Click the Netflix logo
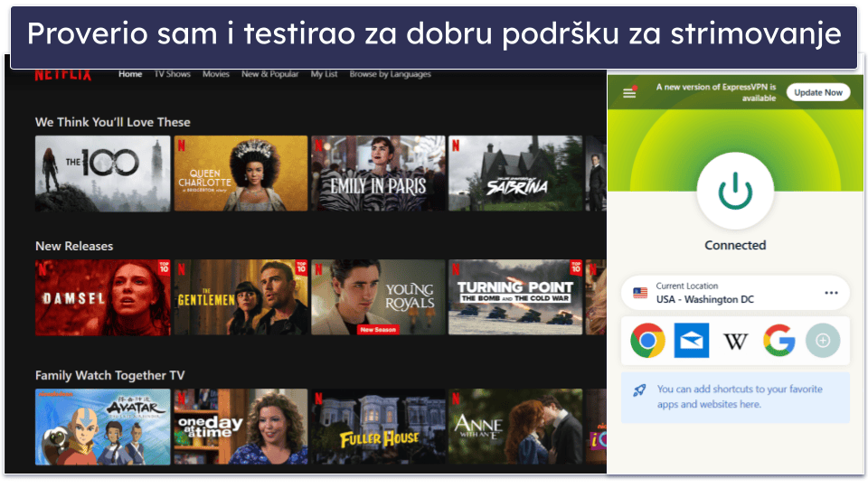Viewport: 868px width, 488px height. tap(63, 75)
